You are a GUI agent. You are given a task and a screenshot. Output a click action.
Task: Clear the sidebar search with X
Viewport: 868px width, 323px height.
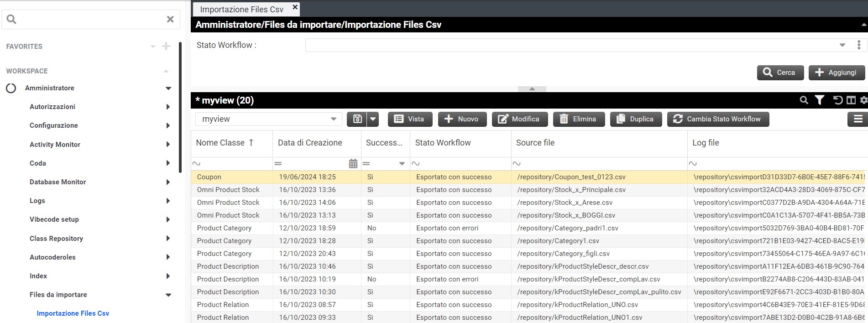170,19
